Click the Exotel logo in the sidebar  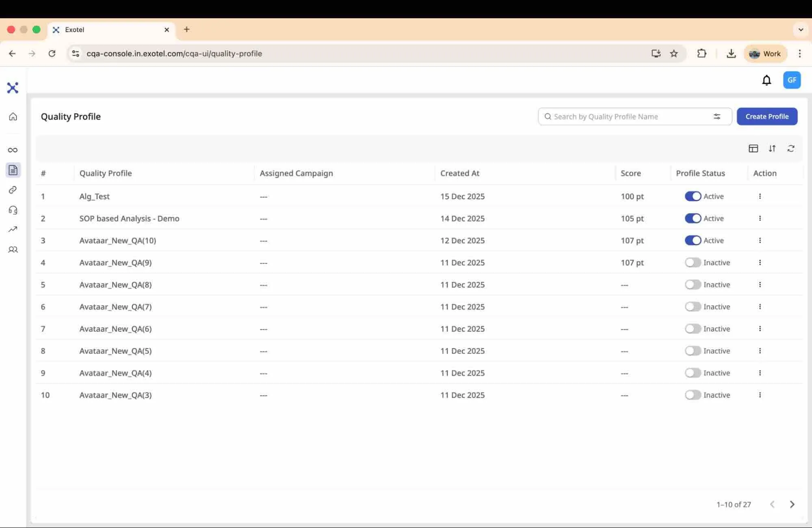(13, 88)
